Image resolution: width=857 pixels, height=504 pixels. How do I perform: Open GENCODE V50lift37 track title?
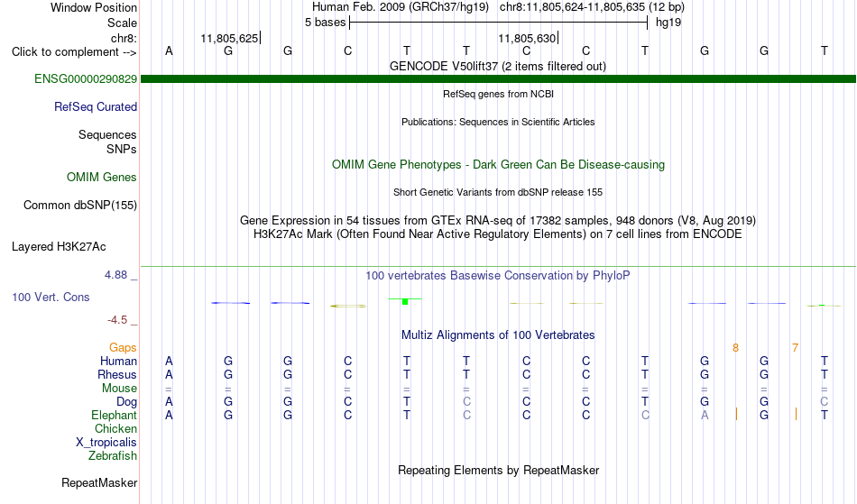[498, 66]
